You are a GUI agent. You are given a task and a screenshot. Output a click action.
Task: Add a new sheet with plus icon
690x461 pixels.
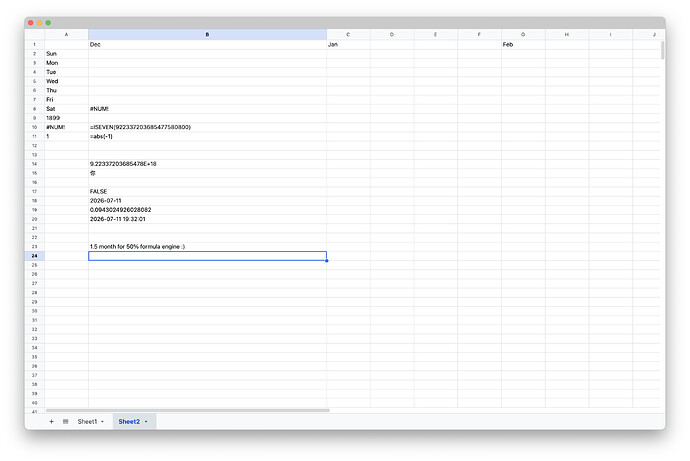pyautogui.click(x=51, y=421)
